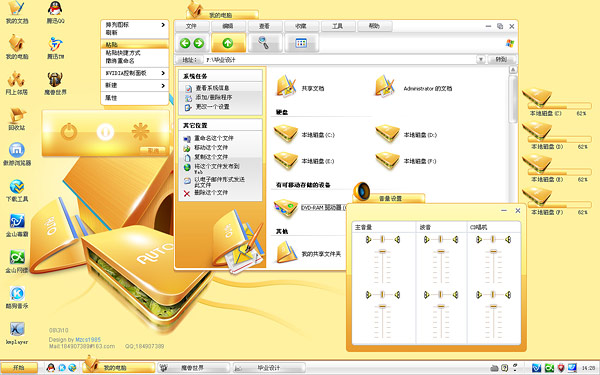Click the magnifier Search toolbar icon
Viewport: 600px width, 375px height.
point(264,42)
